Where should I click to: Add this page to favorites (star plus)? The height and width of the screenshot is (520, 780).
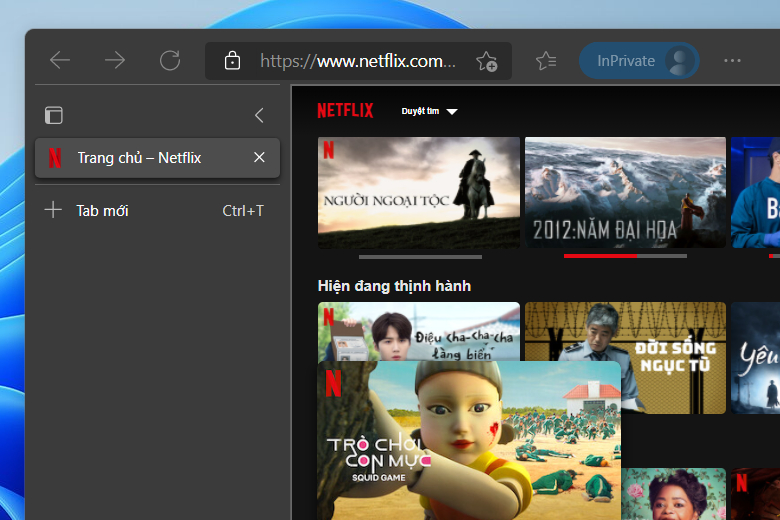tap(487, 61)
